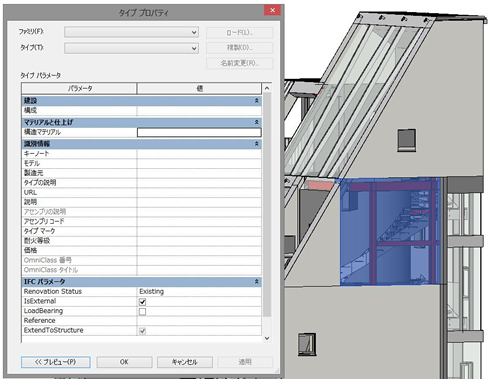Collapse the マテリアルと仕上げ section
This screenshot has width=500, height=379.
[256, 122]
